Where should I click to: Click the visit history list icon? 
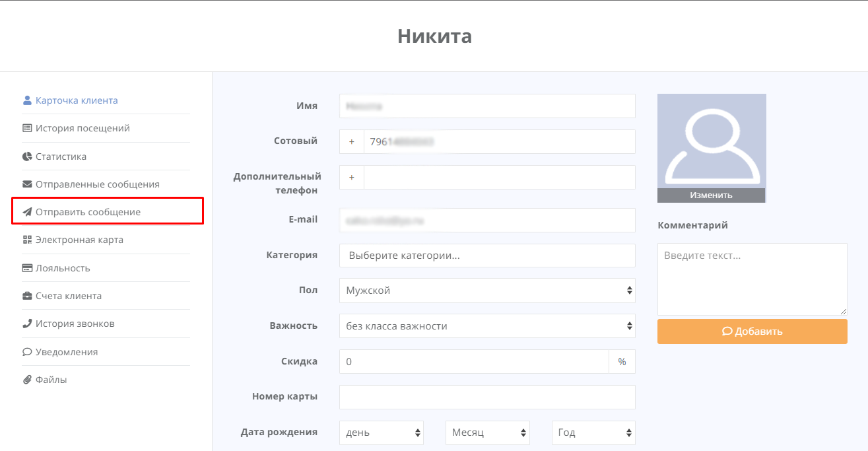click(x=27, y=128)
